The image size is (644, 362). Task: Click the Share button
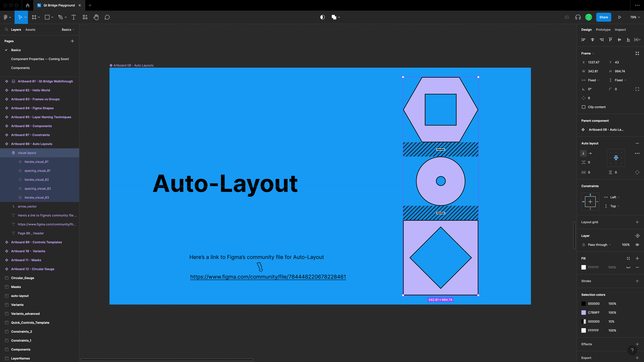(x=603, y=17)
